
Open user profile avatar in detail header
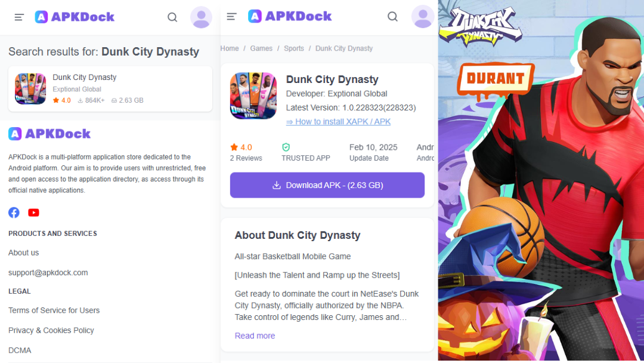point(423,17)
